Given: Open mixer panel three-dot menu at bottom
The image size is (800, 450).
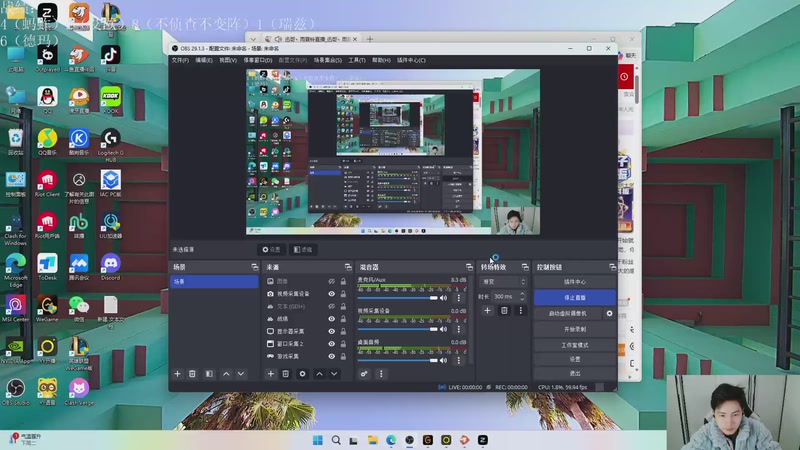Looking at the screenshot, I should [381, 374].
